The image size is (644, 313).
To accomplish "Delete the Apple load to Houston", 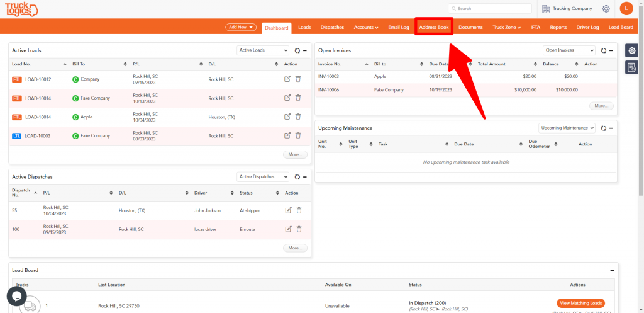I will pos(298,117).
